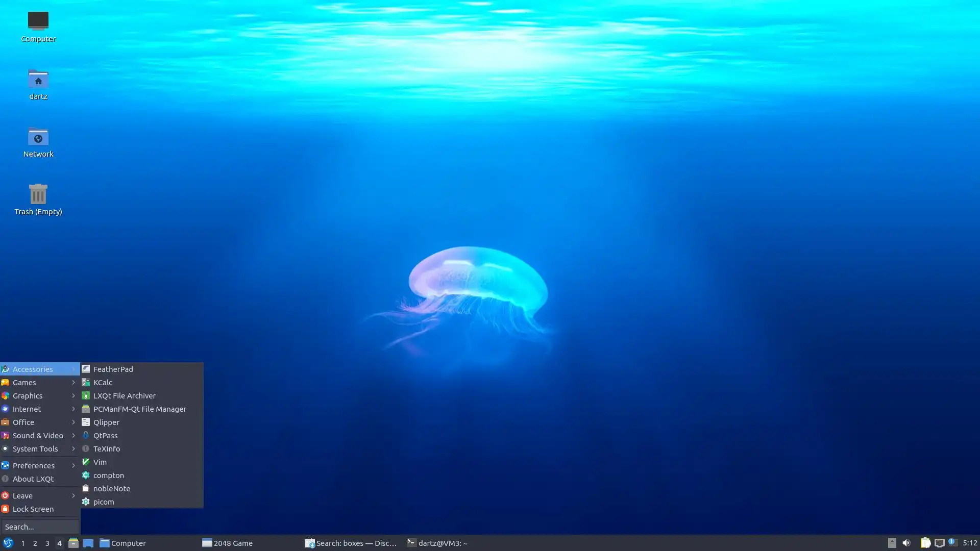Open the Trash desktop icon
The width and height of the screenshot is (980, 551).
click(38, 194)
